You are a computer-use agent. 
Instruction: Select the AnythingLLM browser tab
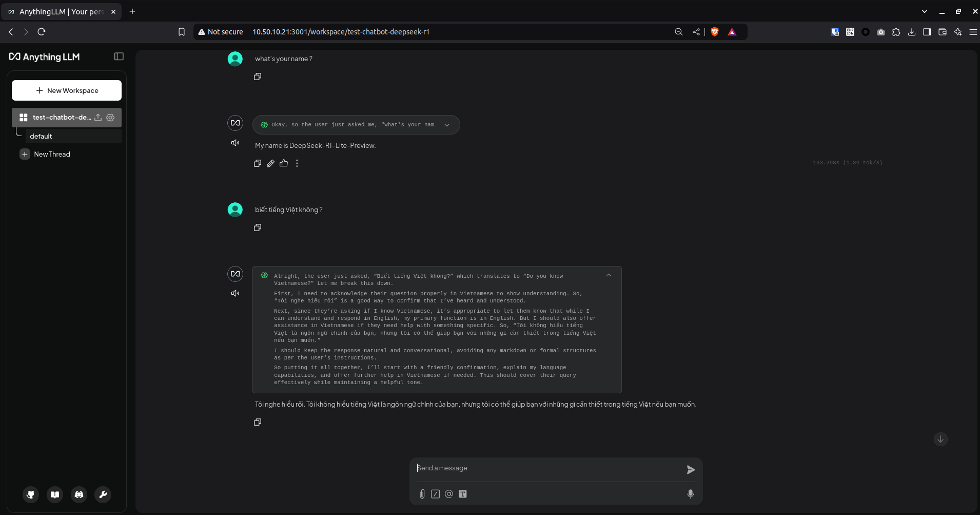click(62, 11)
